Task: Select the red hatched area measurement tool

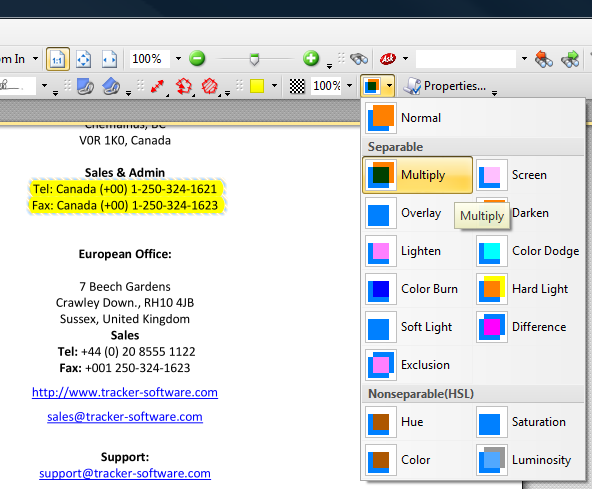Action: 210,86
